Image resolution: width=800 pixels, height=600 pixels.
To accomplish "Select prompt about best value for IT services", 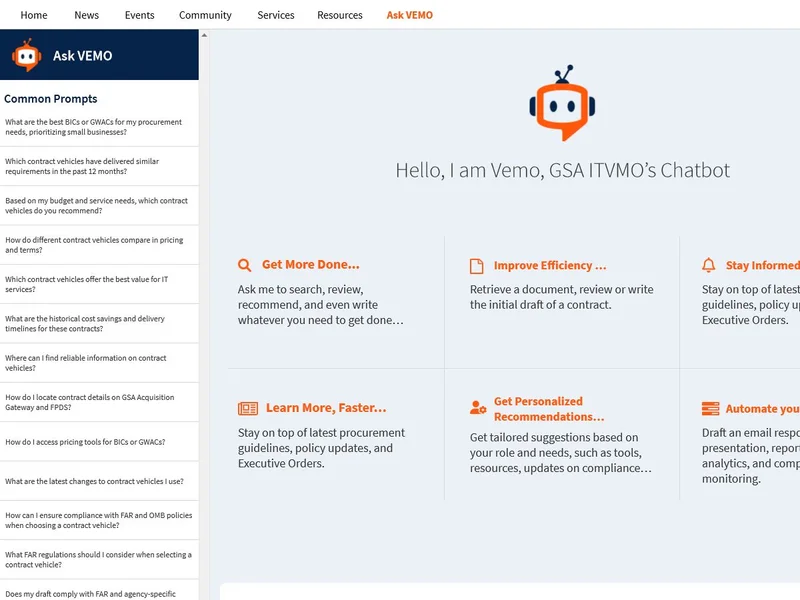I will [99, 284].
